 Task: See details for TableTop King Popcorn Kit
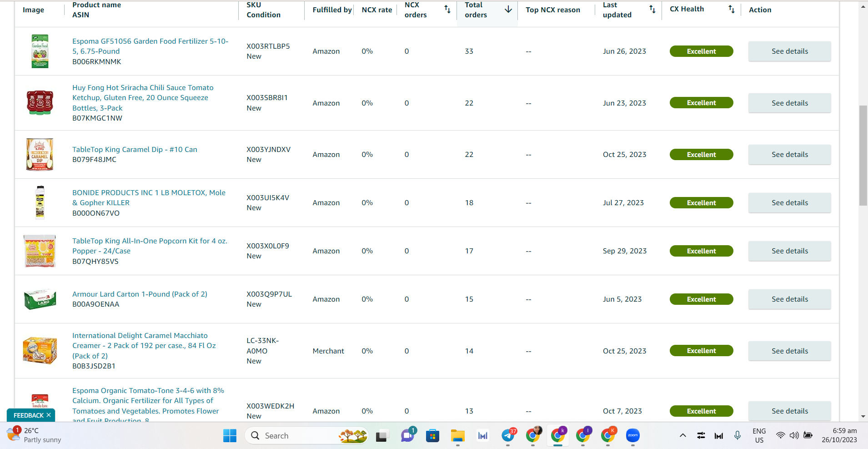[x=790, y=251]
